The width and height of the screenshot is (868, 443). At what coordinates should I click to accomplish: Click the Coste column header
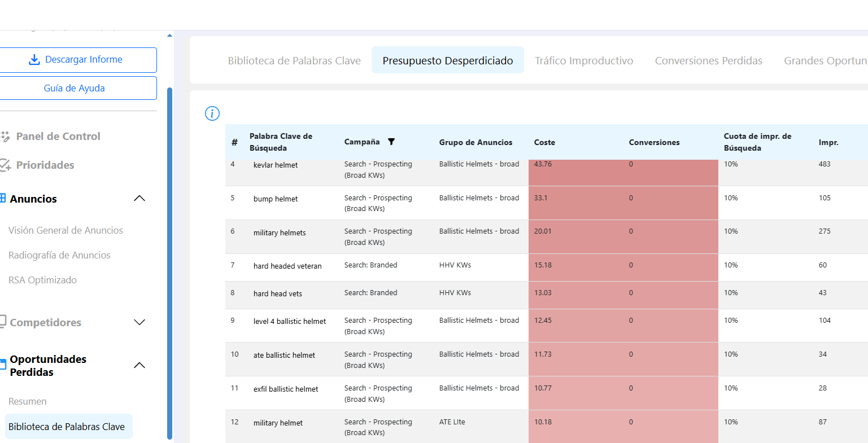pos(544,142)
